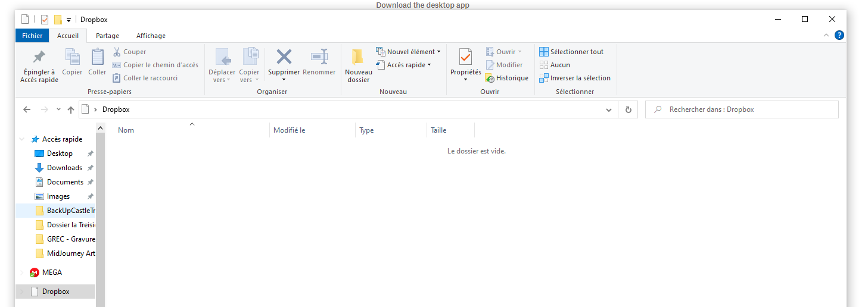Open the Fichier menu tab
Image resolution: width=868 pixels, height=307 pixels.
click(x=32, y=36)
